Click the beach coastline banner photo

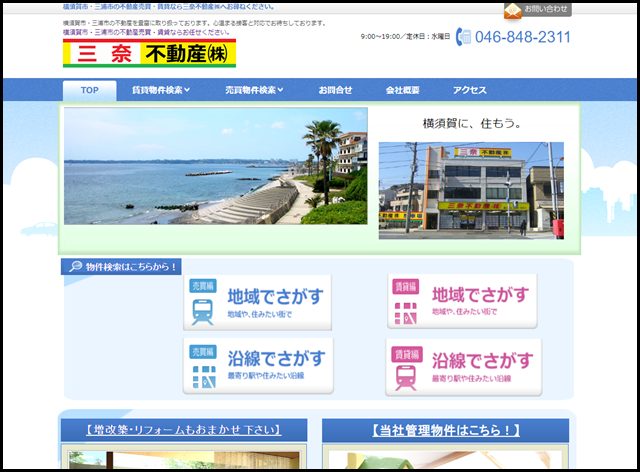216,166
